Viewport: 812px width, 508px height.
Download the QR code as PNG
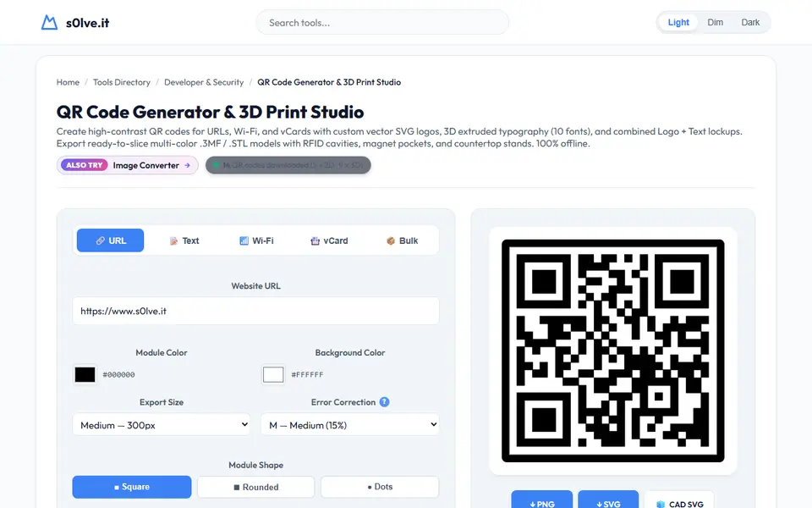tap(541, 500)
